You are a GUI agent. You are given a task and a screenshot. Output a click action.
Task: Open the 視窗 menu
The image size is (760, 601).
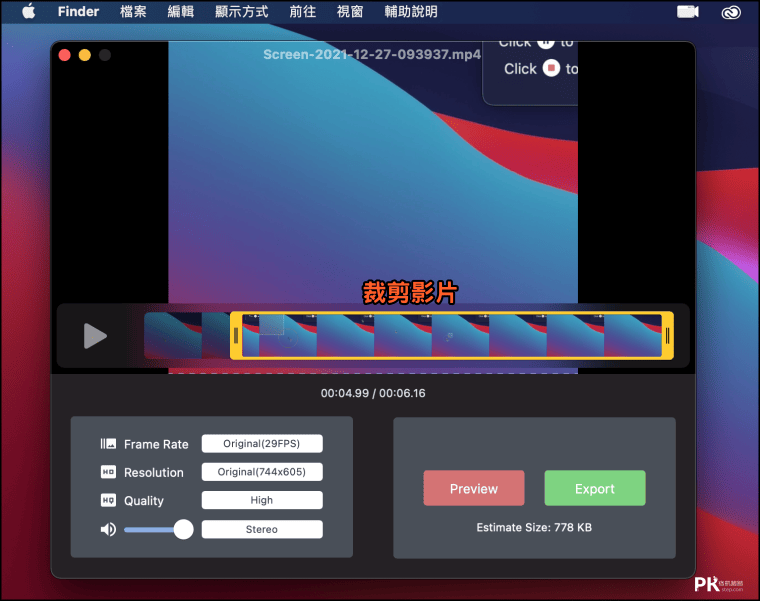[350, 11]
